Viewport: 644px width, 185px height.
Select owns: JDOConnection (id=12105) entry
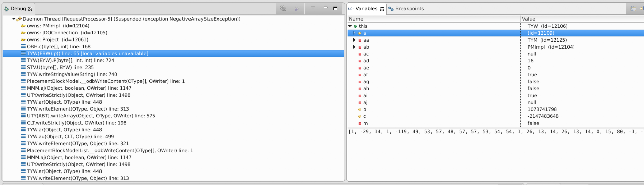click(x=67, y=33)
